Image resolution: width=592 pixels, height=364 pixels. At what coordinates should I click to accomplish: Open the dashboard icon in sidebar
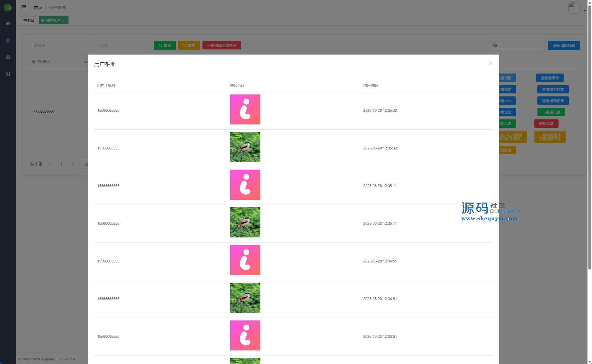tap(8, 24)
